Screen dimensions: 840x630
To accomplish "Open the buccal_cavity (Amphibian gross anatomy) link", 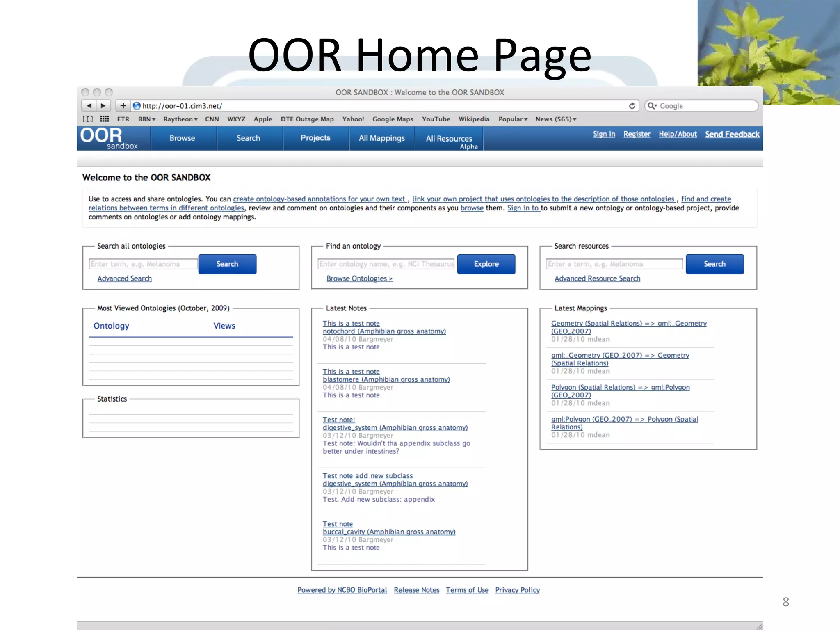I will [x=389, y=532].
